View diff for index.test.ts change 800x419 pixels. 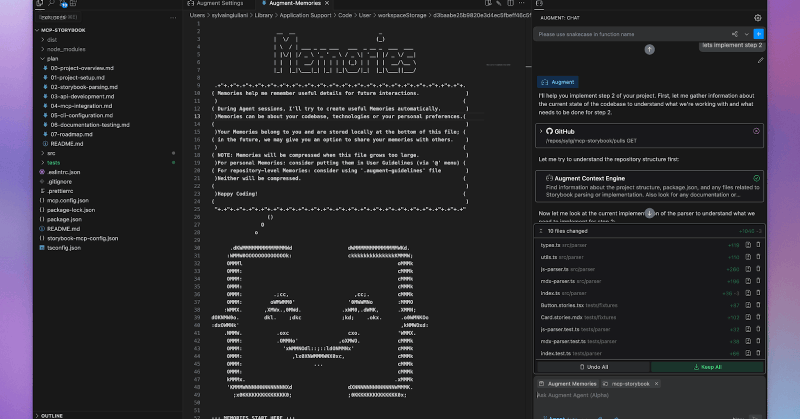[x=748, y=353]
